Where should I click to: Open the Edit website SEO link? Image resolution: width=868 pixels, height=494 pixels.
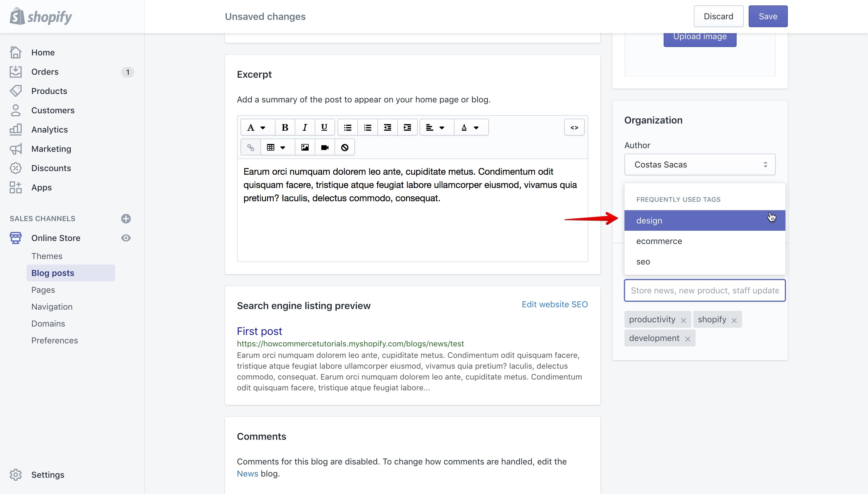[x=555, y=304]
